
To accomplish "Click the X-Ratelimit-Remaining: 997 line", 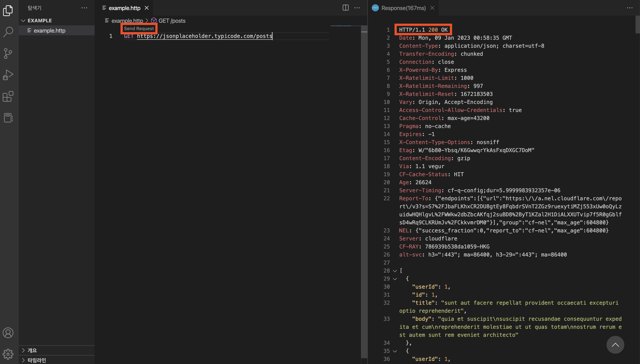I will 441,86.
